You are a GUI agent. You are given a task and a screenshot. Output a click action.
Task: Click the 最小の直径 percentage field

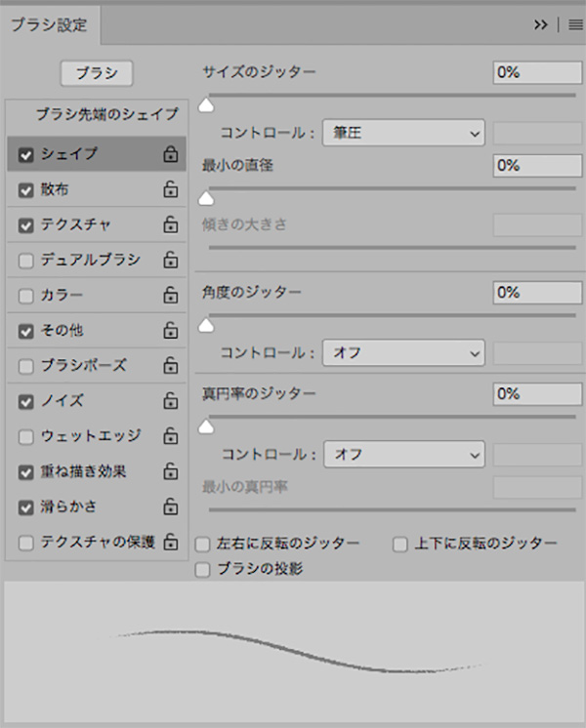[537, 165]
